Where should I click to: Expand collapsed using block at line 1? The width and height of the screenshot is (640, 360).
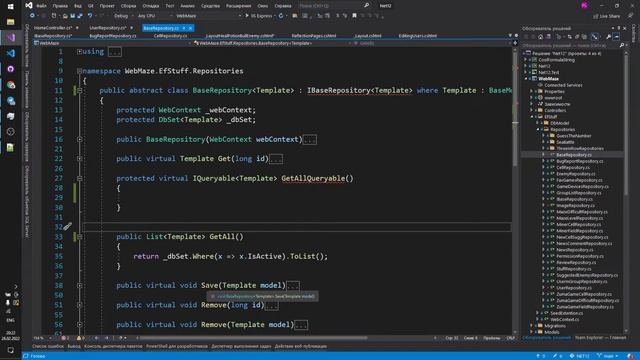point(80,51)
